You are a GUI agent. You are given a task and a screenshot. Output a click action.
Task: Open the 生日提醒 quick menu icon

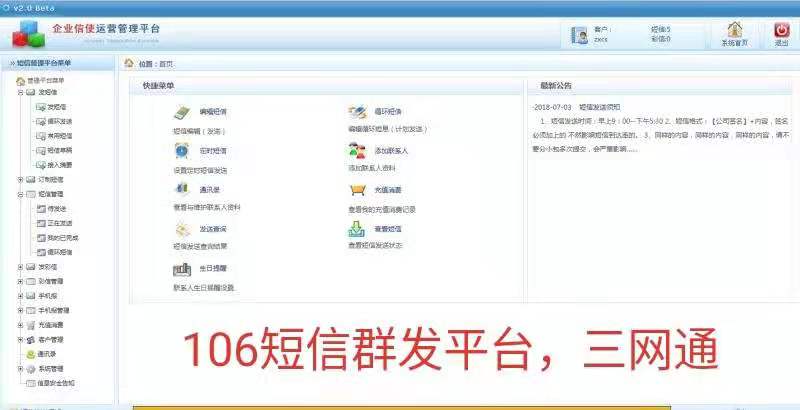click(182, 269)
